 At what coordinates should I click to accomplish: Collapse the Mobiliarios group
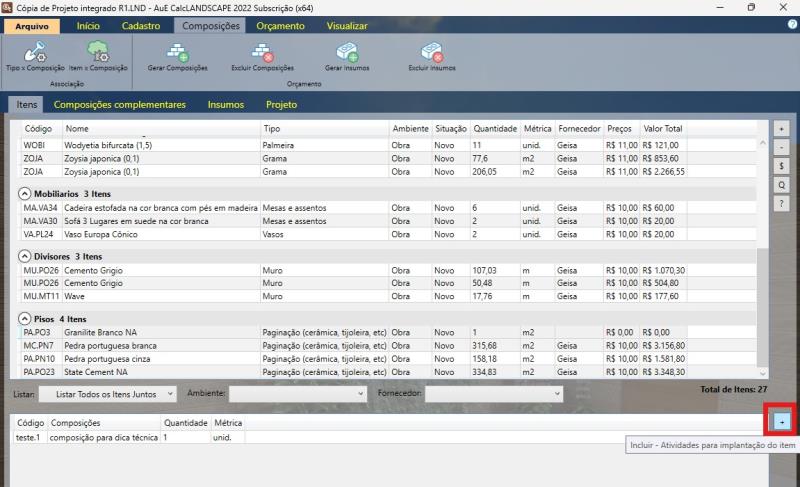(24, 194)
